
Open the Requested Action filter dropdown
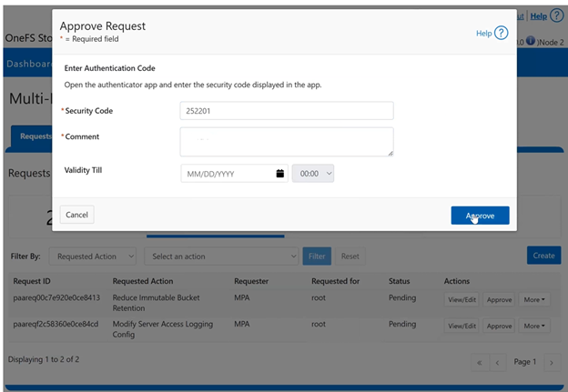coord(92,256)
